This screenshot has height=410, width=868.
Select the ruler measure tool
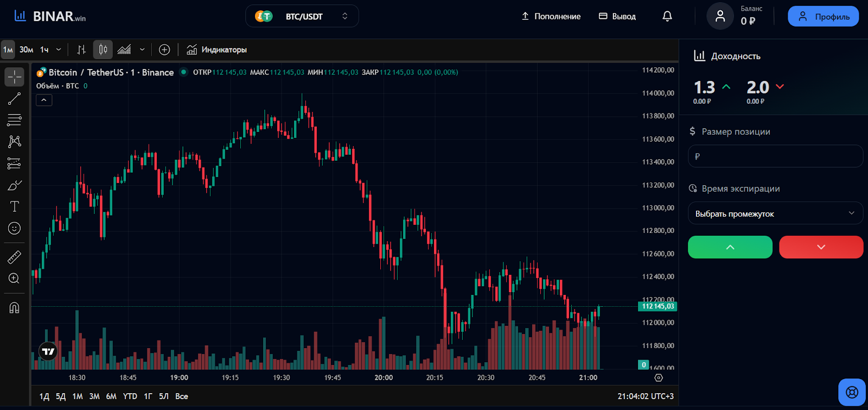[x=15, y=257]
